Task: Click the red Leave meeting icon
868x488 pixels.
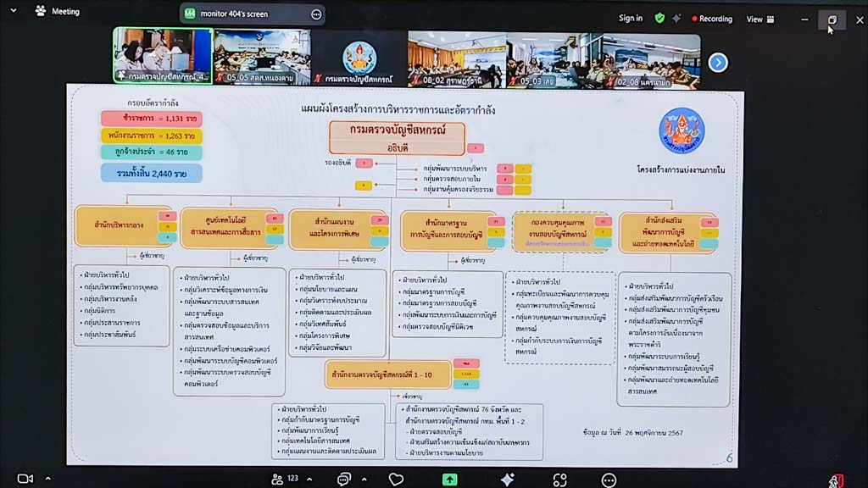Action: [x=836, y=481]
